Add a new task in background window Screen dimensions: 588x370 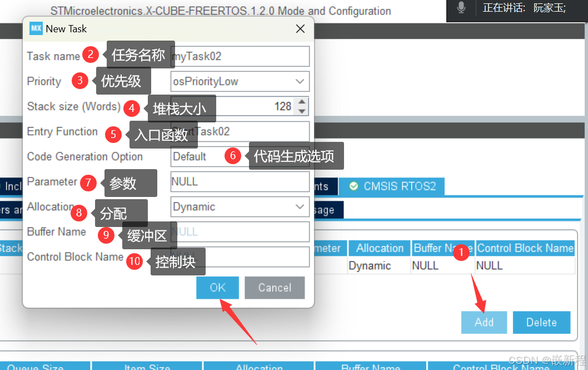[484, 322]
